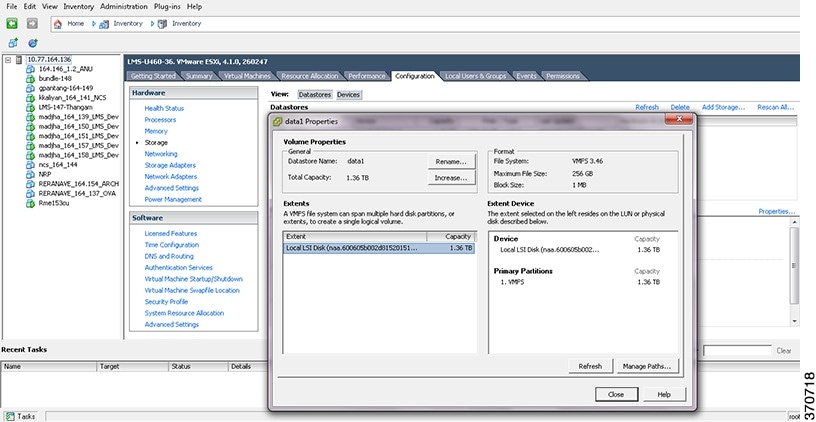
Task: Click the Help button in dialog
Action: click(664, 394)
